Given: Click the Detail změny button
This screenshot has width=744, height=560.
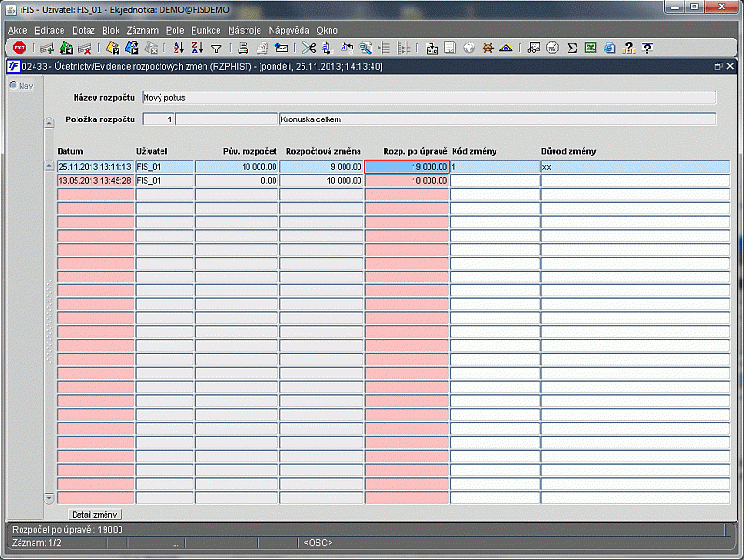Looking at the screenshot, I should [x=96, y=514].
